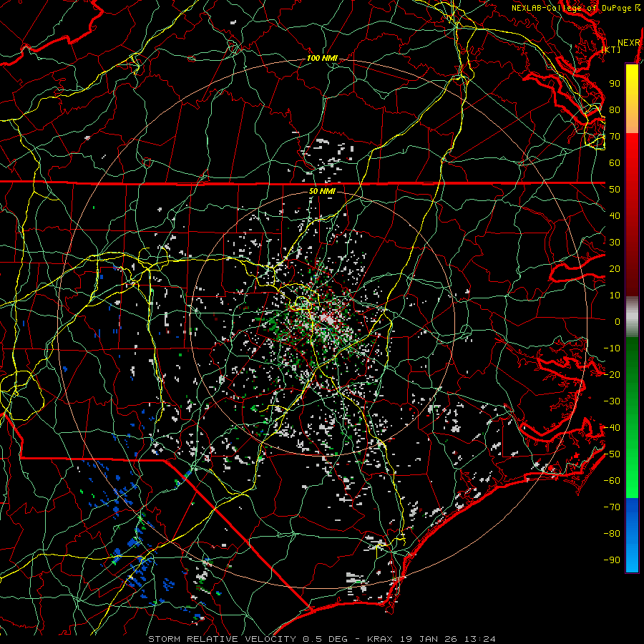Screen dimensions: 644x644
Task: Select the -40 knot scale label
Action: pyautogui.click(x=612, y=428)
